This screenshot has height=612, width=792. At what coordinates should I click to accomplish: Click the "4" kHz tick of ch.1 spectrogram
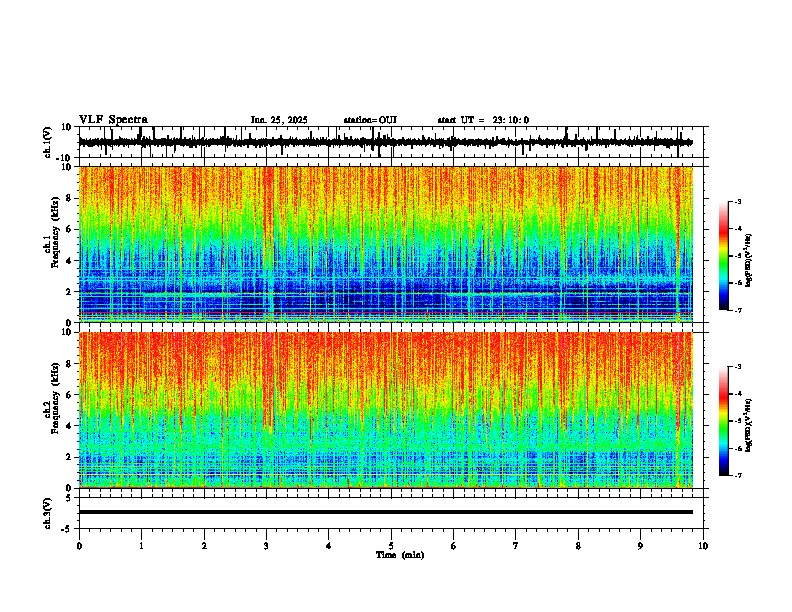70,261
